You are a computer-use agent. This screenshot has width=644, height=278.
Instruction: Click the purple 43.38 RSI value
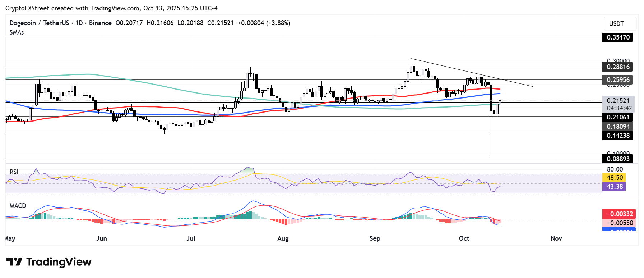(x=614, y=187)
